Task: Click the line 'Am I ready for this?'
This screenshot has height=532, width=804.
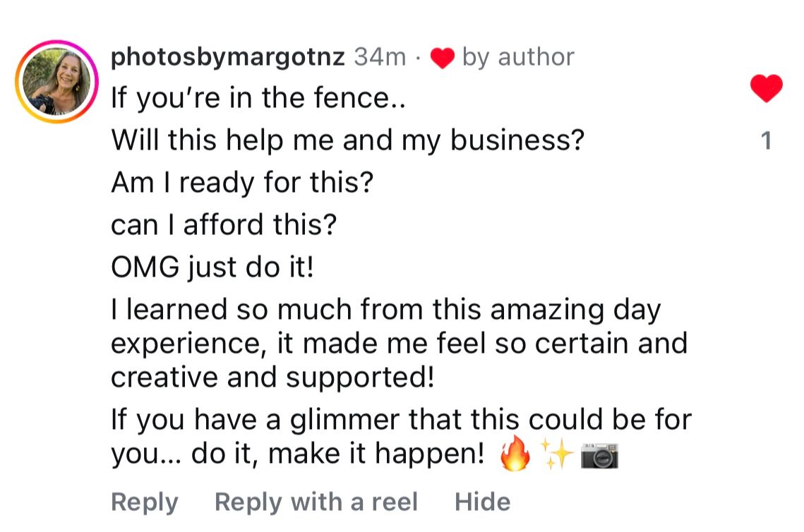Action: click(242, 183)
